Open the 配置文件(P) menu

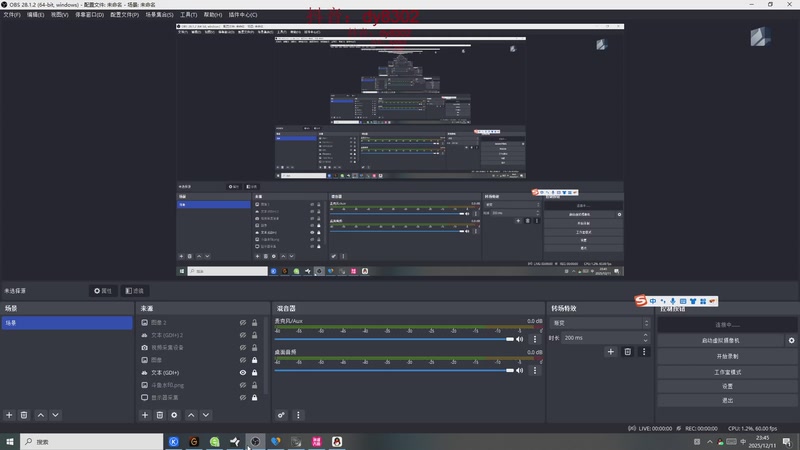[124, 15]
